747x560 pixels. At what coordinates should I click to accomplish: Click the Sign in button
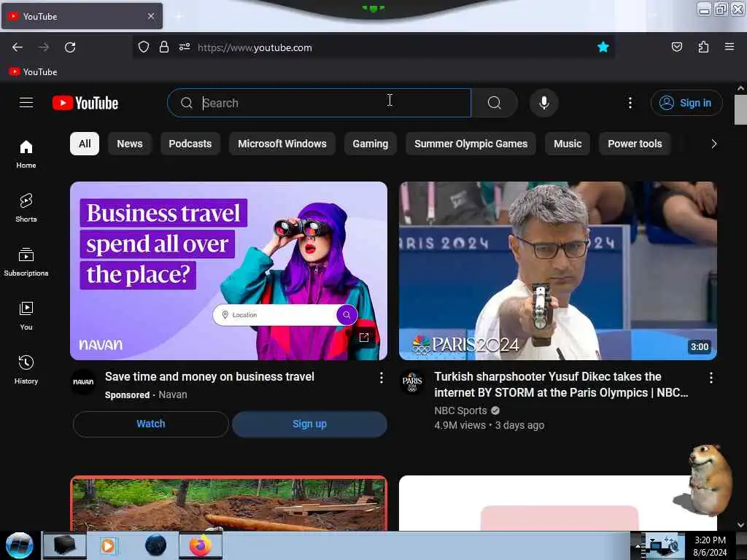point(686,103)
